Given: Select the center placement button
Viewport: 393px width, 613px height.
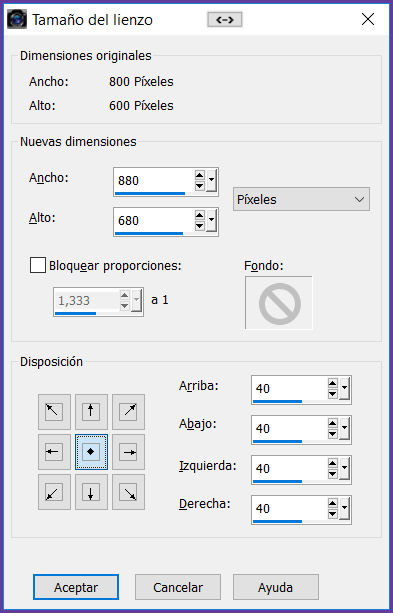Looking at the screenshot, I should [91, 452].
